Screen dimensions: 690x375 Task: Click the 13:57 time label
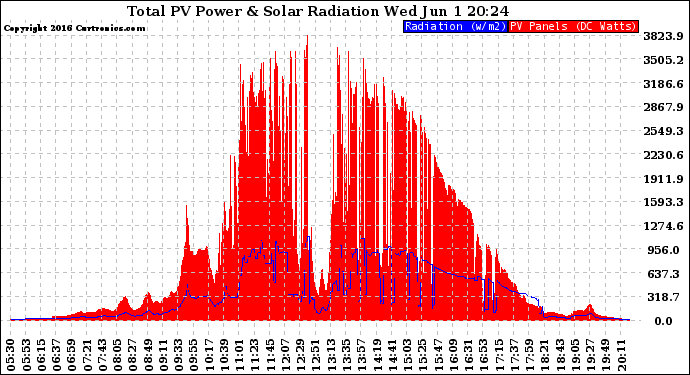click(361, 355)
